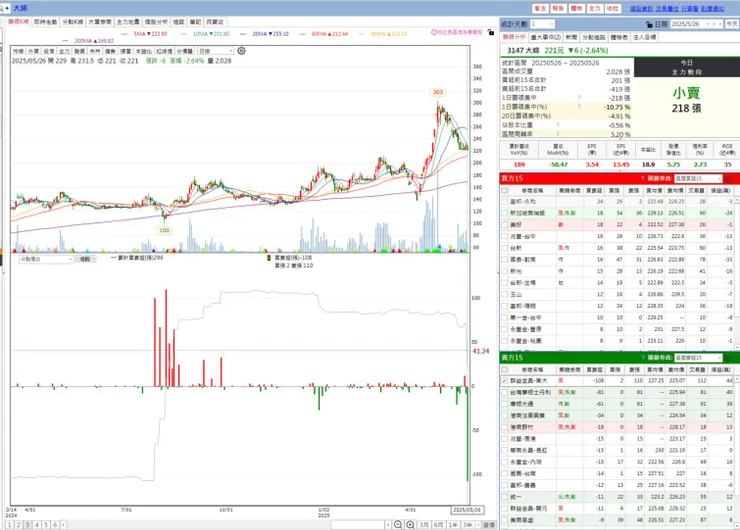The image size is (740, 530).
Task: Open chart settings gear icon
Action: 241,50
